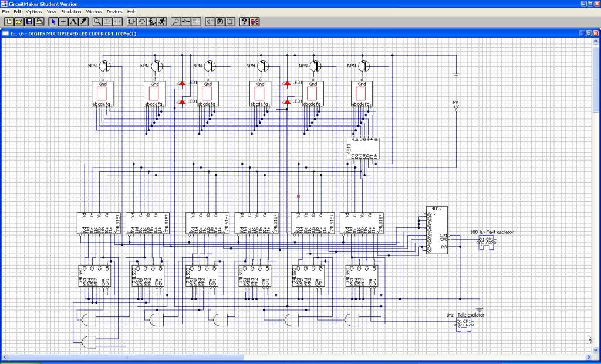
Task: Open the Options menu
Action: pos(33,12)
